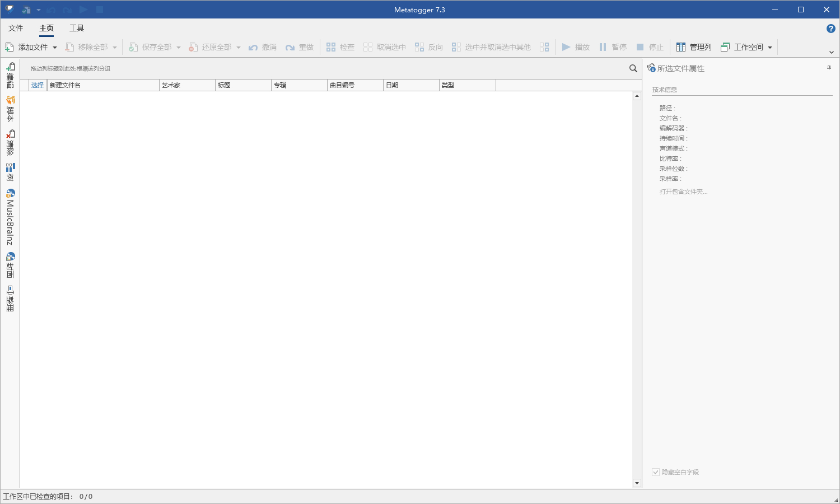Click the 打开包含文件夹 link
The width and height of the screenshot is (840, 504).
tap(683, 192)
